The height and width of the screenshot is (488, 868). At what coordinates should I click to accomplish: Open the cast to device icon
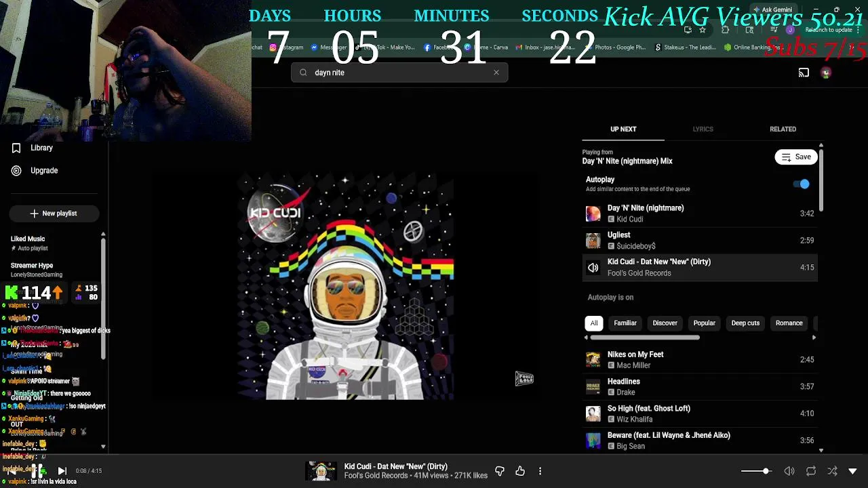point(804,73)
